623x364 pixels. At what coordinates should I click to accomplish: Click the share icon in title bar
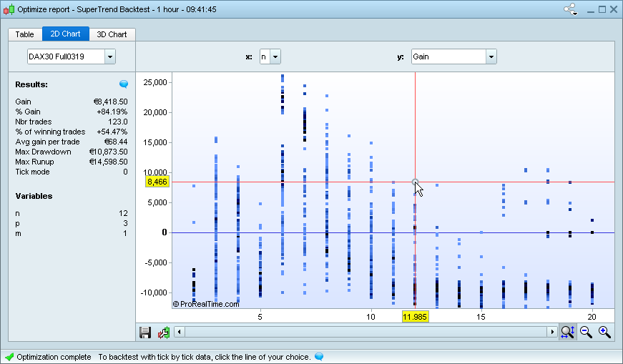(x=570, y=9)
